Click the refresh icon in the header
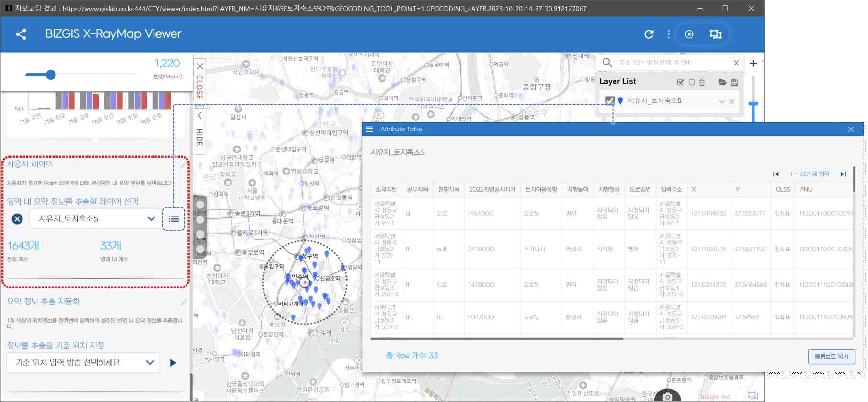 pos(649,34)
